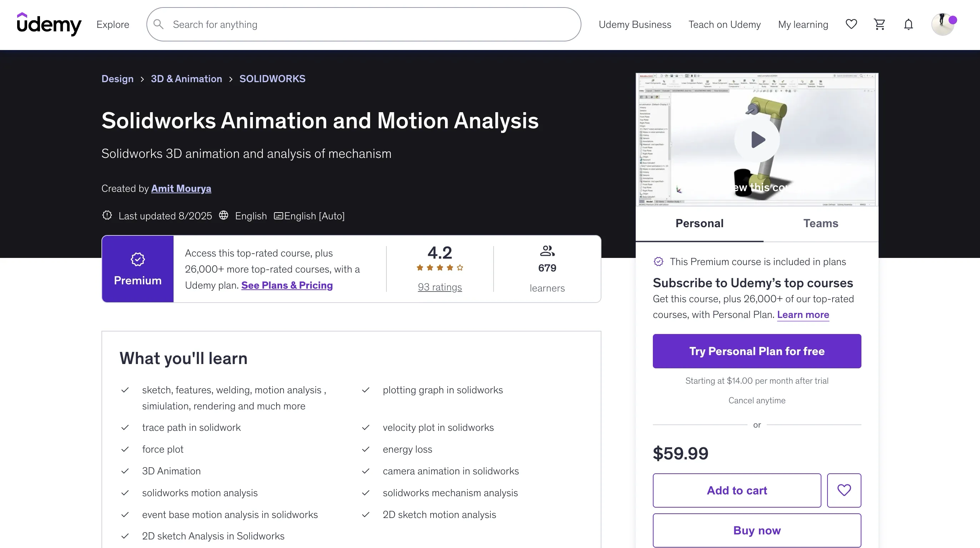980x548 pixels.
Task: Play the course preview video
Action: coord(757,140)
